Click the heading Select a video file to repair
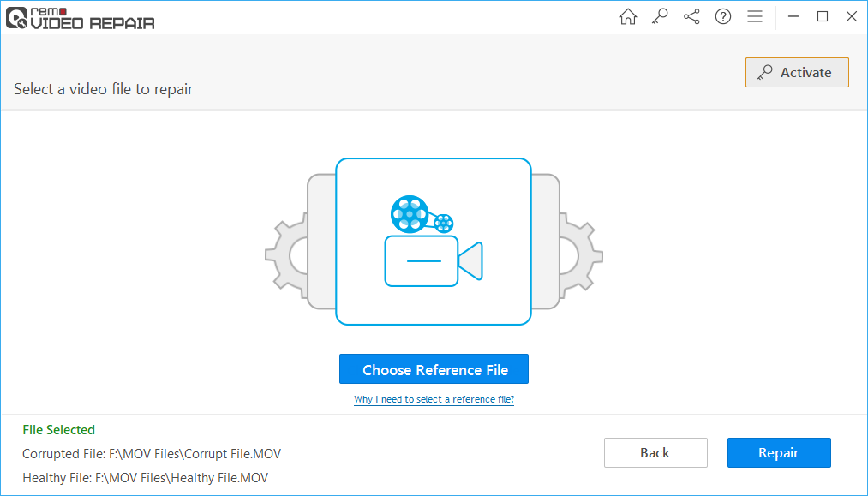Screen dimensions: 868x496 [102, 88]
